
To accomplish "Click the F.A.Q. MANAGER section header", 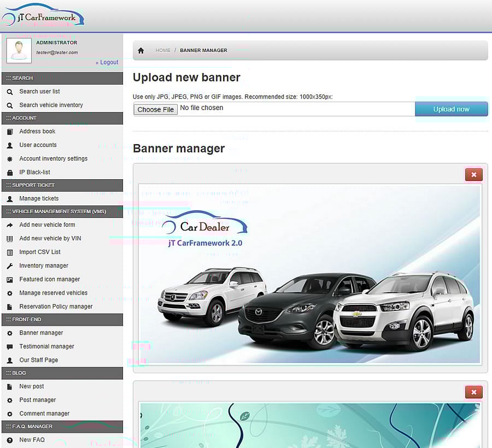I will tap(62, 427).
